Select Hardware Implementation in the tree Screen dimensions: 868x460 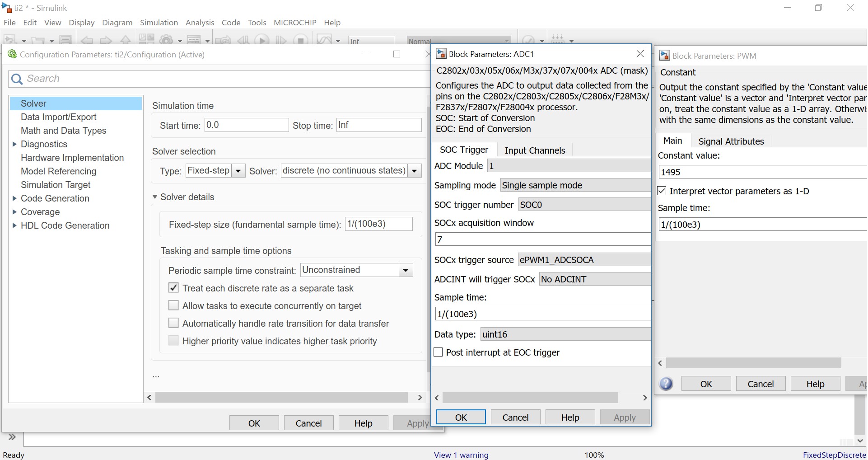point(72,158)
